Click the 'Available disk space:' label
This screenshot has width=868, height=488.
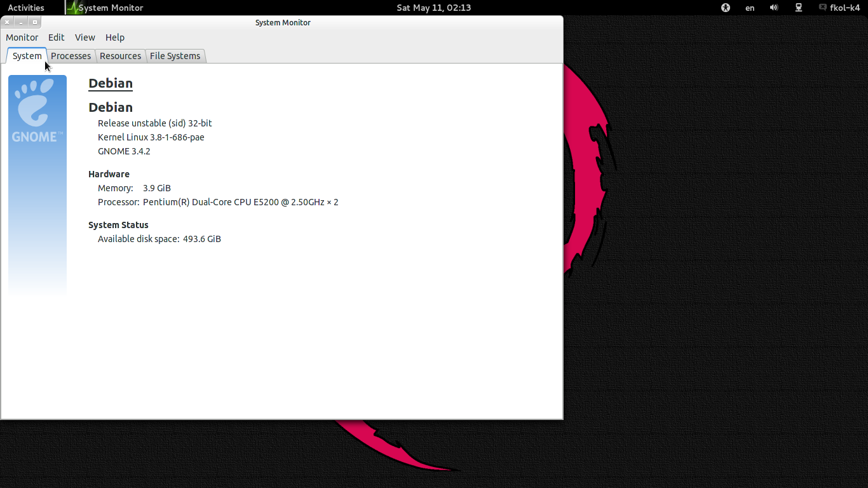(139, 239)
